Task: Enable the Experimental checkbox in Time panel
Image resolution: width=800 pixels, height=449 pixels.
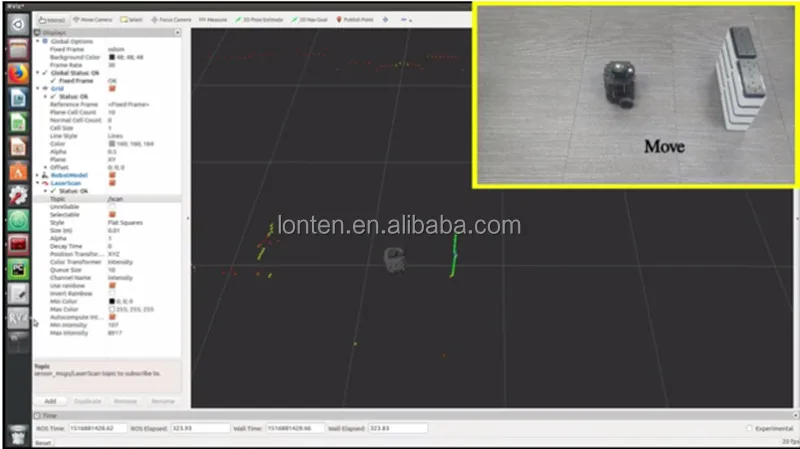Action: pos(749,429)
